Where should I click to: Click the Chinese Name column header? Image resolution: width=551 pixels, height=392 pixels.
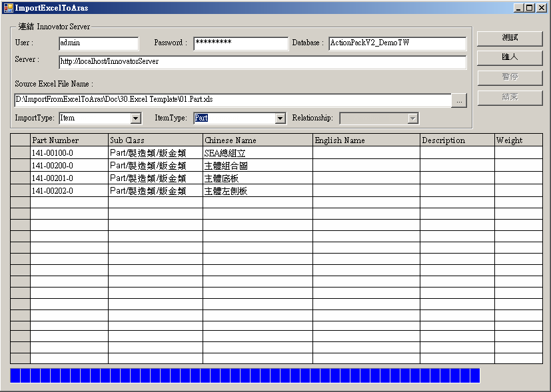(257, 140)
